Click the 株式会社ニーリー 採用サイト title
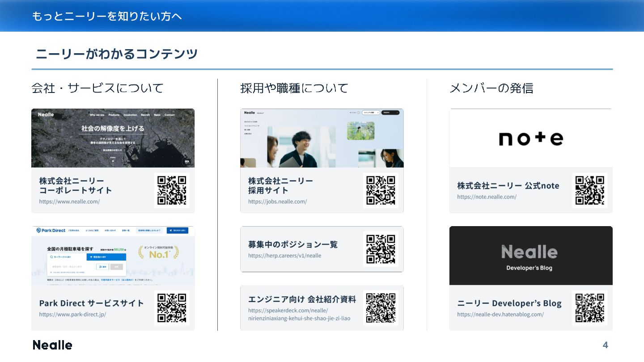Screen dimensions: 644x362 click(x=280, y=185)
